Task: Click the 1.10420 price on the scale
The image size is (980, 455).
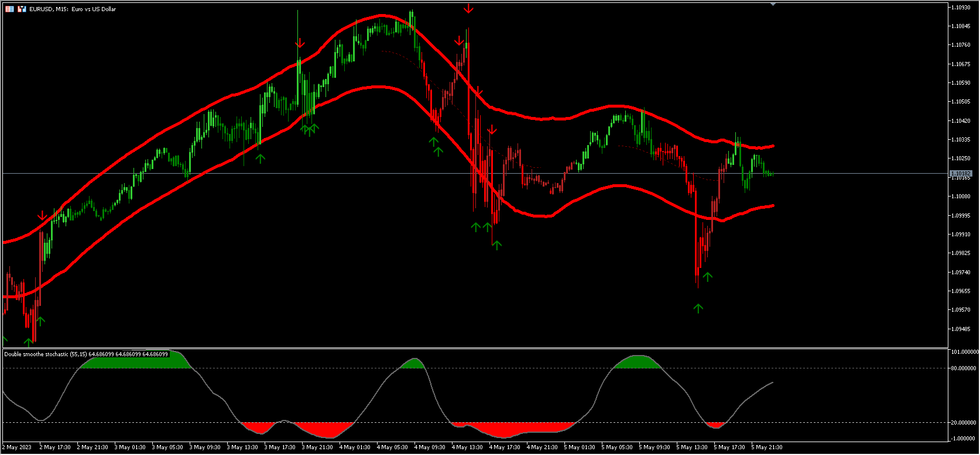Action: 961,121
